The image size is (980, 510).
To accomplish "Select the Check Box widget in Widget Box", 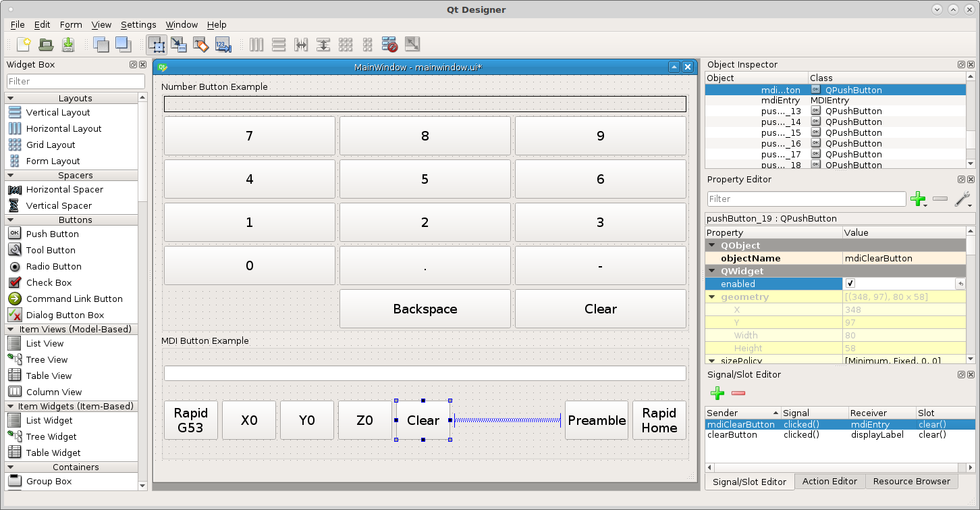I will (x=49, y=282).
